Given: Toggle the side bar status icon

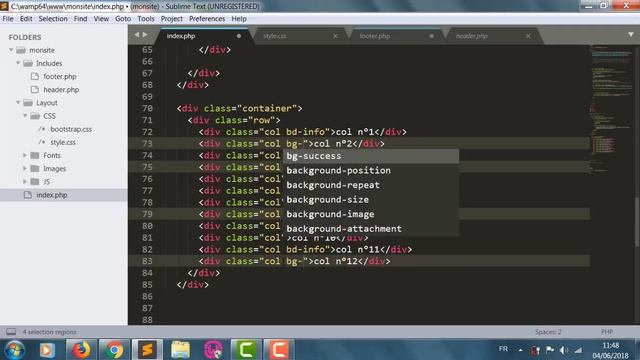Looking at the screenshot, I should click(11, 331).
